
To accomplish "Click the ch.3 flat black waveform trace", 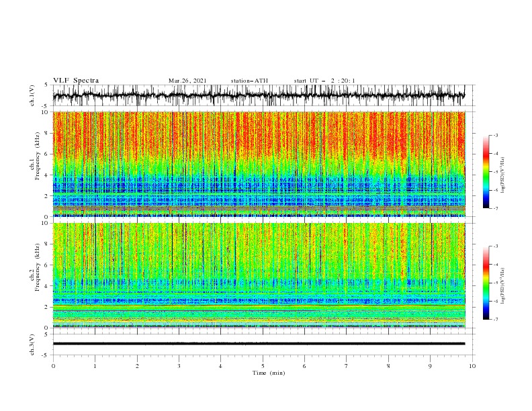I will tap(259, 344).
